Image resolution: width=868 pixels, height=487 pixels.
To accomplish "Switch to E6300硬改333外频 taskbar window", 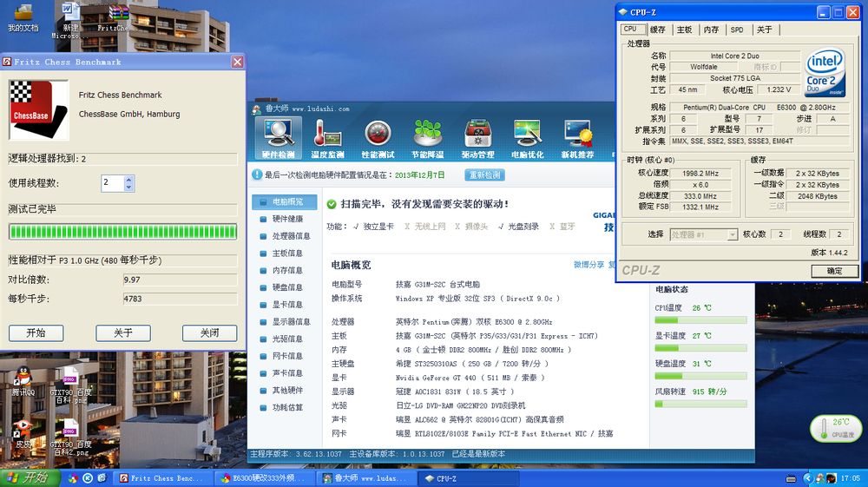I will [x=264, y=478].
